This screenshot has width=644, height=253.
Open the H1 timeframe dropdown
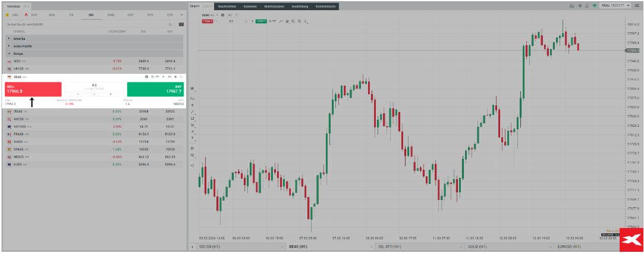point(233,15)
